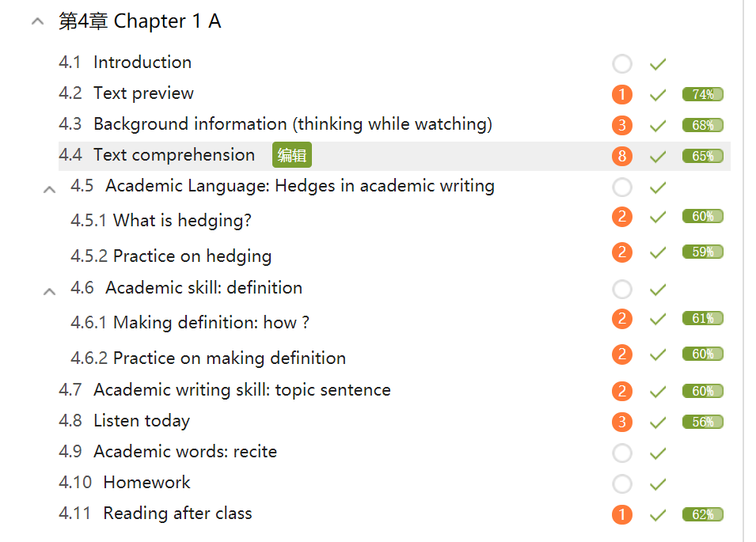Screen dimensions: 756x542
Task: Click the green checkmark beside Homework
Action: (658, 484)
